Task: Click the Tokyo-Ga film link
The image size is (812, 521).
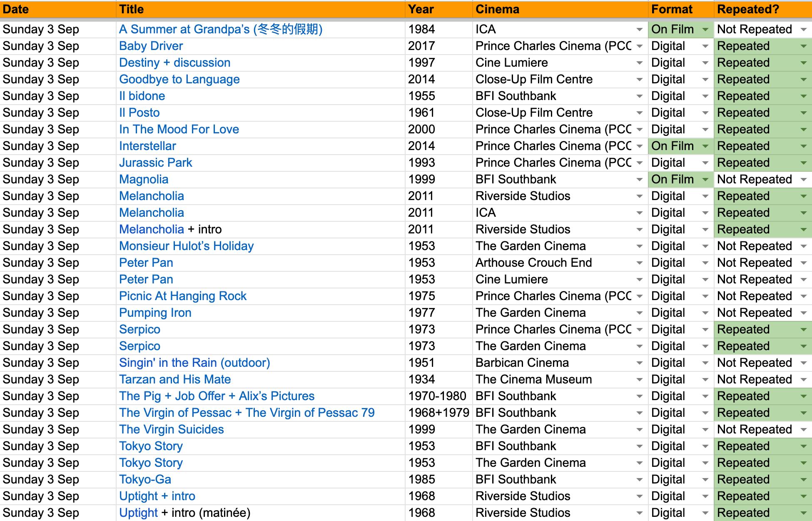Action: click(145, 480)
